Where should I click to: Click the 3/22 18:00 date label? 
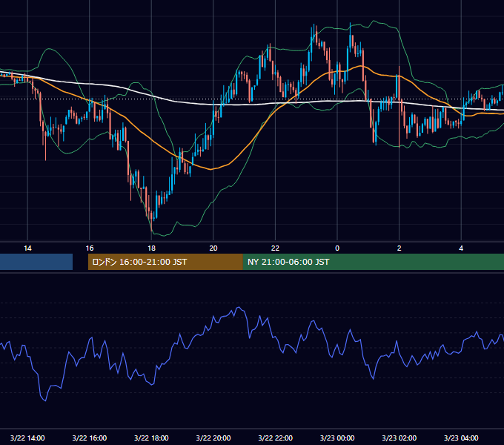[x=151, y=438]
